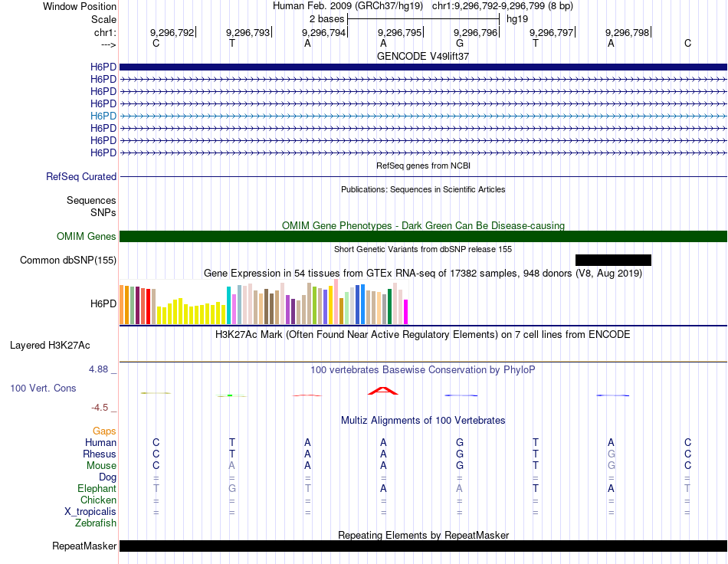The height and width of the screenshot is (564, 728).
Task: Select the light-blue H6PD transcript label
Action: point(103,116)
